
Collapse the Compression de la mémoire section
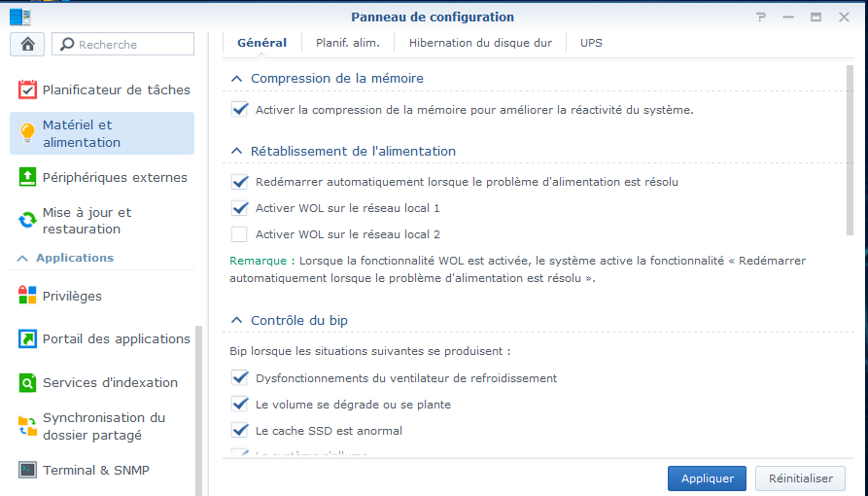click(x=236, y=79)
